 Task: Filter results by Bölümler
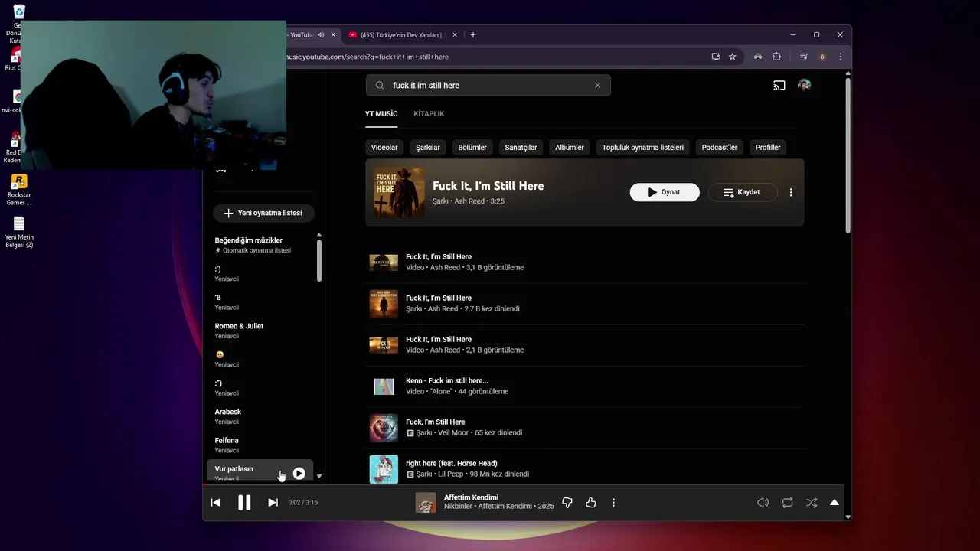[472, 147]
